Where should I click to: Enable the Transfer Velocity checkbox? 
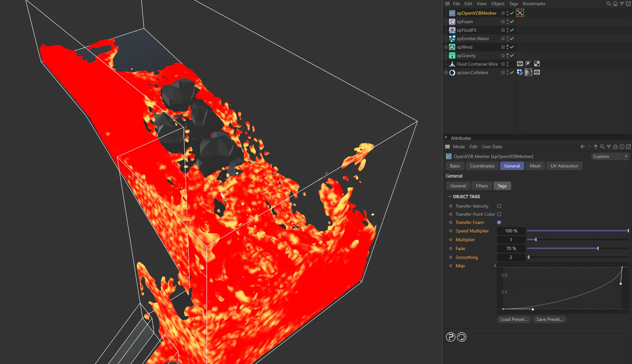point(499,206)
